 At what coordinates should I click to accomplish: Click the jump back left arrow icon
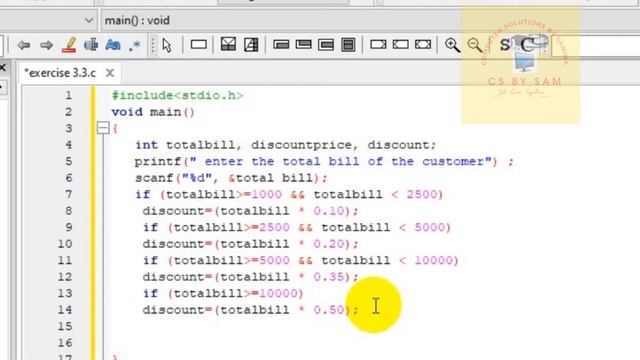pyautogui.click(x=24, y=45)
